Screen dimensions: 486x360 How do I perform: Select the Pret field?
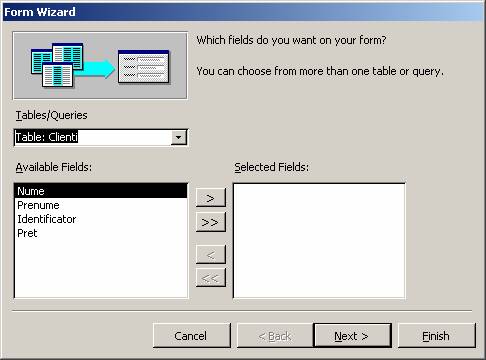pos(101,233)
